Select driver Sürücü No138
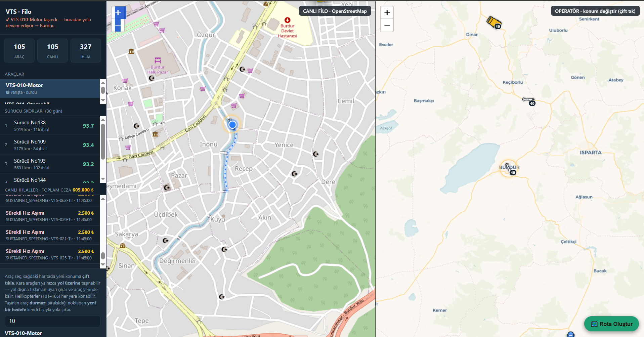 click(x=50, y=126)
